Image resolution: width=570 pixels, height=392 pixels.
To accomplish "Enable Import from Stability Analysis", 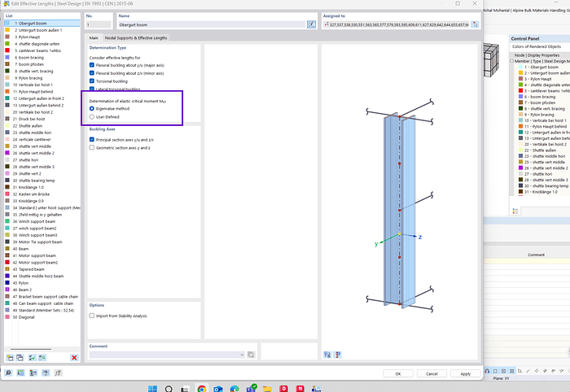I will point(92,315).
